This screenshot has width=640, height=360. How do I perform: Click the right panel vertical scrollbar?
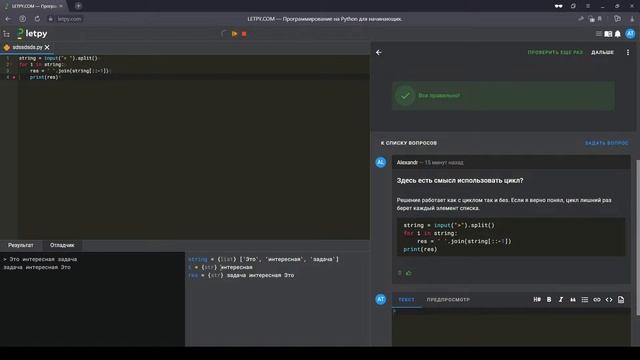[x=637, y=238]
